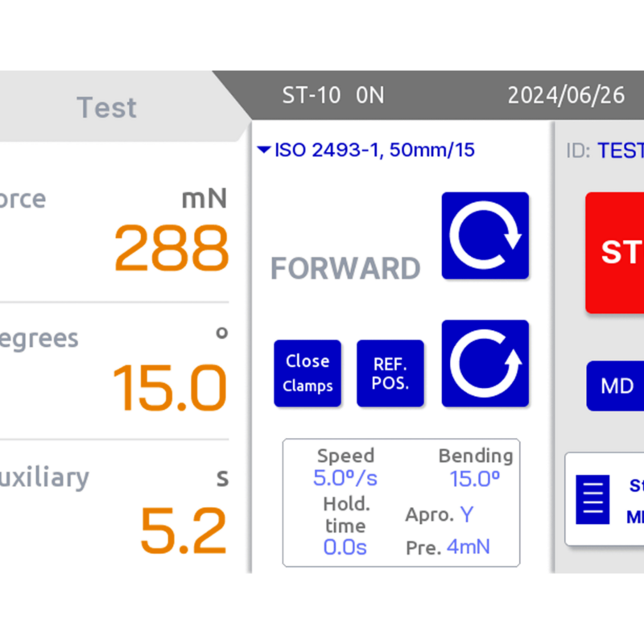Toggle the MD direction button
Screen dimensions: 644x644
pos(616,386)
